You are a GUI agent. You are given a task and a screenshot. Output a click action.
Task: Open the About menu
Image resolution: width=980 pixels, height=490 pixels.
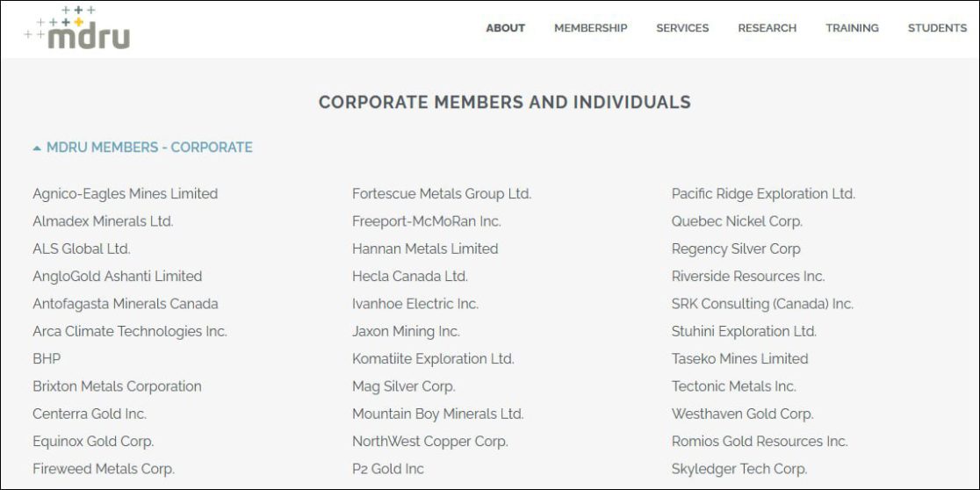click(505, 28)
